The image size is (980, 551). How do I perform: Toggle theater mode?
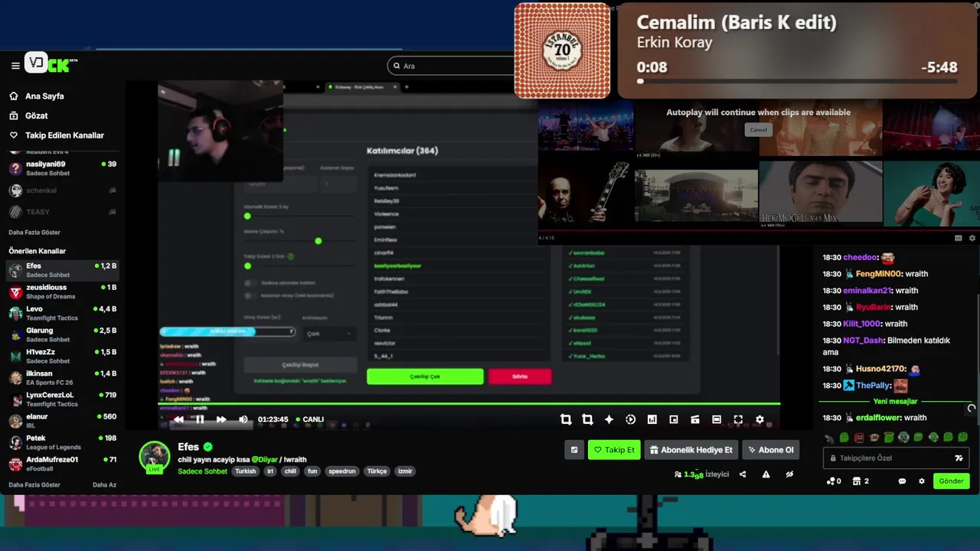[717, 419]
